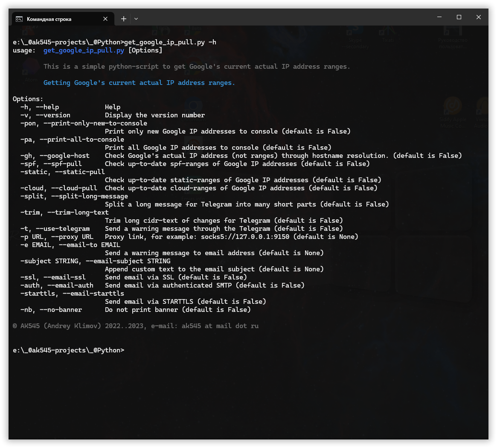The width and height of the screenshot is (497, 448).
Task: Close the Командная строка tab
Action: (105, 19)
